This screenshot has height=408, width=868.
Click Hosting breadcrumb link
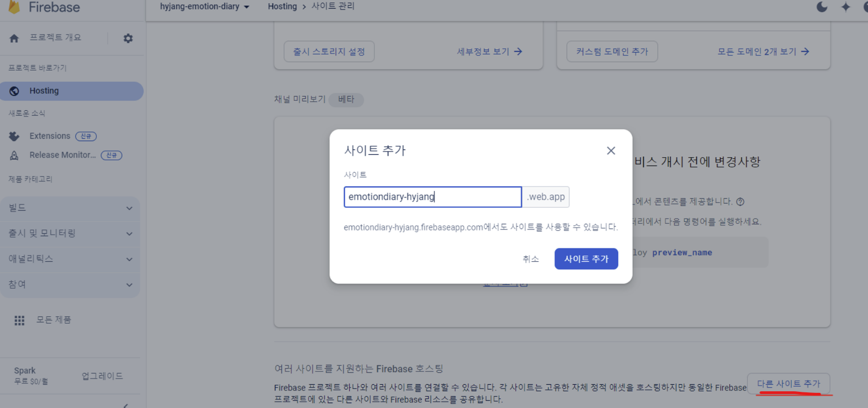[x=282, y=6]
